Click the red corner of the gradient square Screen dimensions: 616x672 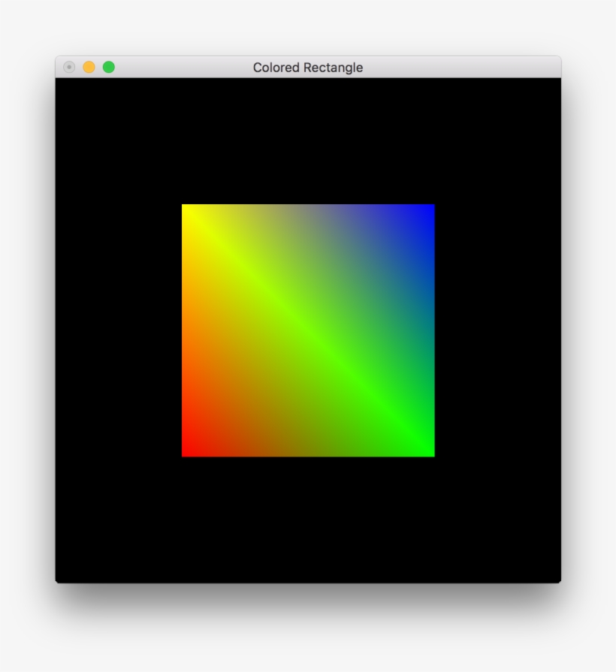pyautogui.click(x=188, y=451)
